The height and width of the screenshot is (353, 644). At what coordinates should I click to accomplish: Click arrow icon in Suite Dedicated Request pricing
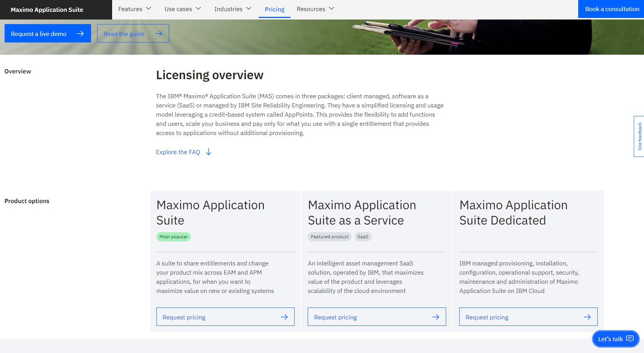point(587,317)
